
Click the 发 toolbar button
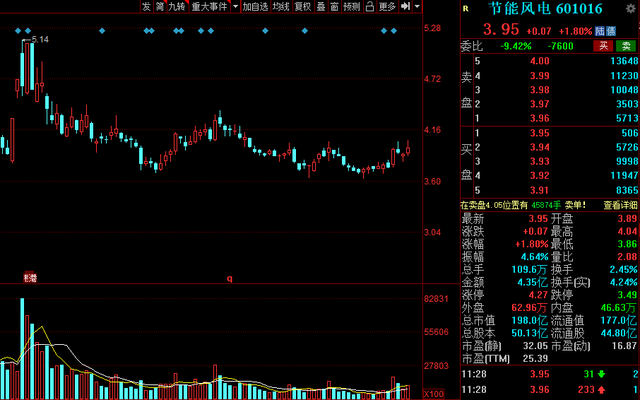[x=147, y=6]
